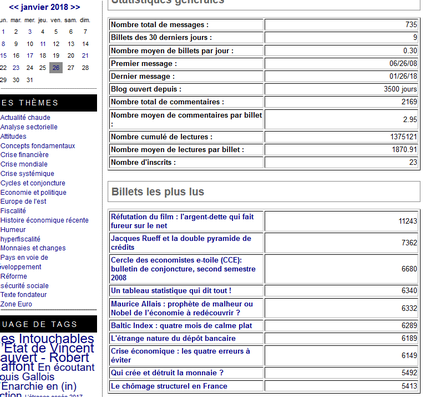Open the Crise financière theme

[25, 155]
